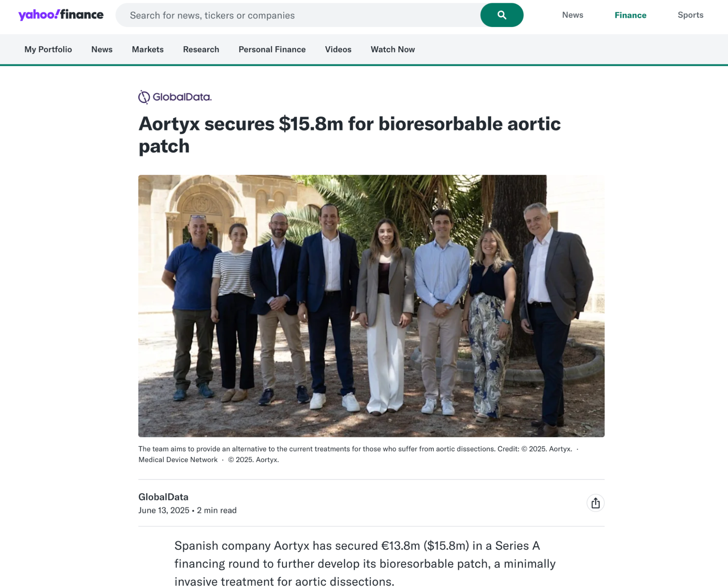This screenshot has width=728, height=587.
Task: Open the My Portfolio menu item
Action: point(48,49)
